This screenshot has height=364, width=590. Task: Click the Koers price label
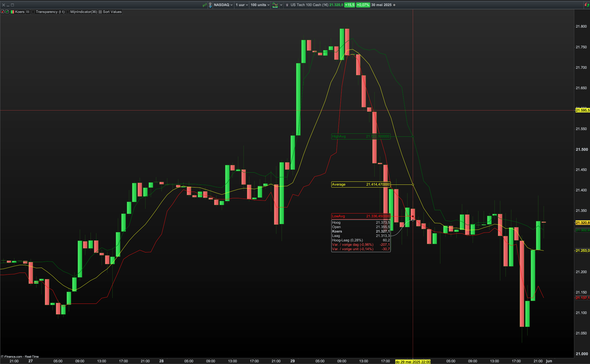click(20, 12)
